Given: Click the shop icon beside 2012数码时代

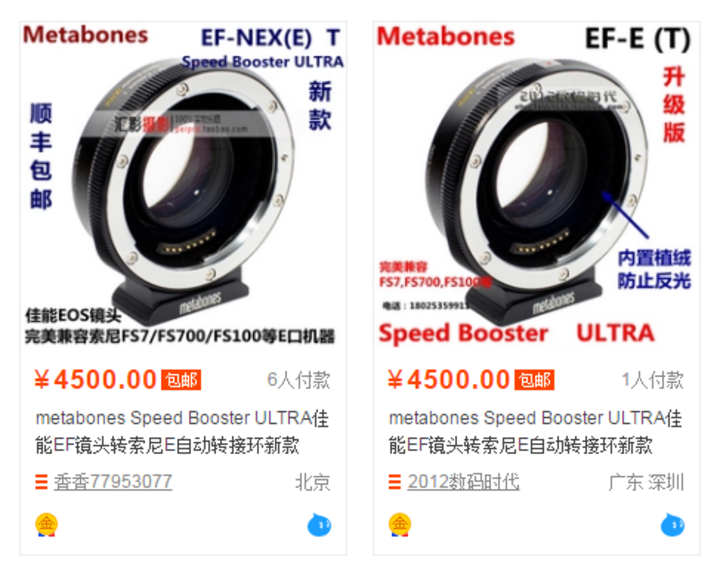Looking at the screenshot, I should pos(394,482).
